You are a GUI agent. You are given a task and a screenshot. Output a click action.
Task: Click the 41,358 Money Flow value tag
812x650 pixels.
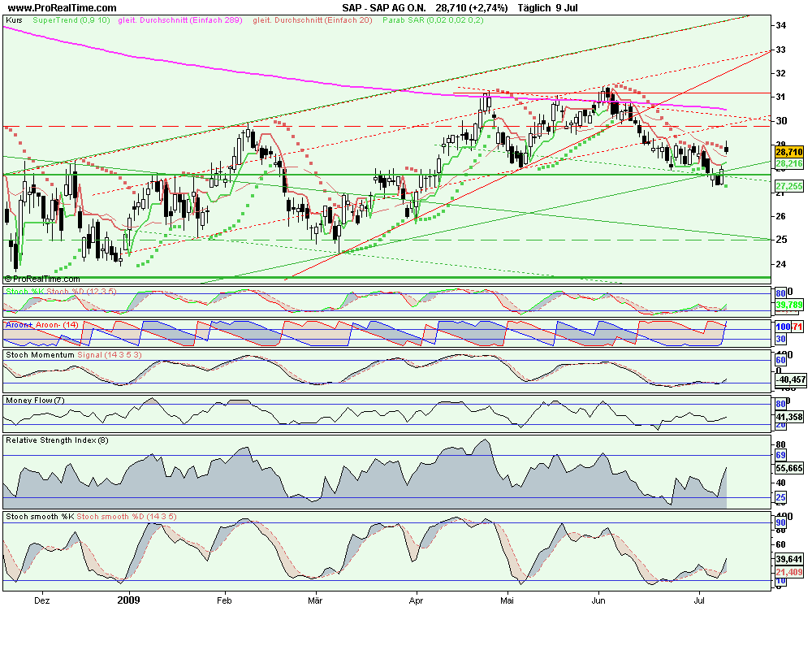click(789, 417)
